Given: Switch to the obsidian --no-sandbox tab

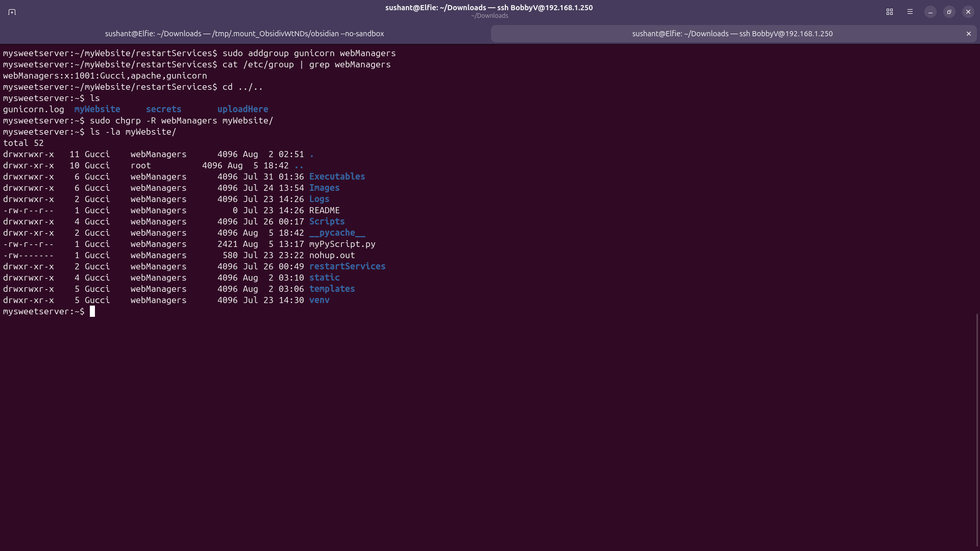Looking at the screenshot, I should [x=244, y=34].
